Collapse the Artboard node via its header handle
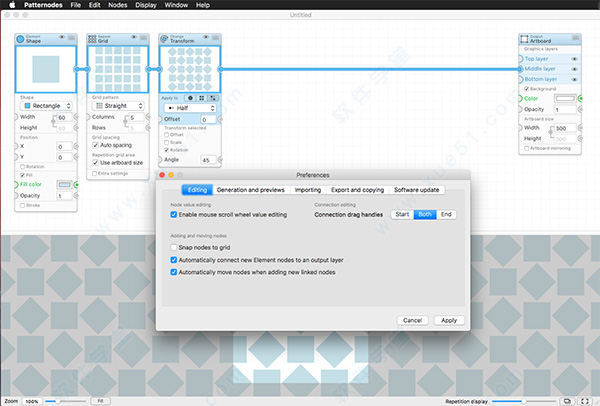Viewport: 600px width, 406px height. pos(576,38)
